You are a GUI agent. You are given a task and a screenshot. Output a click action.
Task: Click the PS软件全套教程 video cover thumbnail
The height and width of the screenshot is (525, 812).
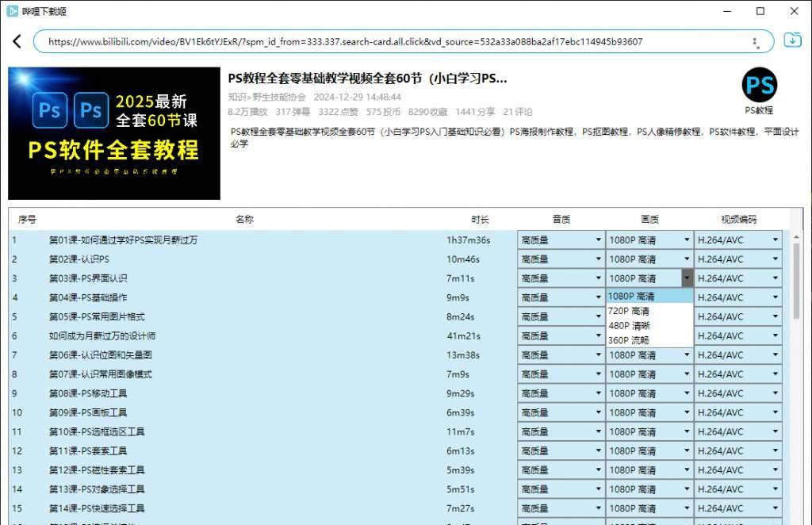(x=114, y=133)
